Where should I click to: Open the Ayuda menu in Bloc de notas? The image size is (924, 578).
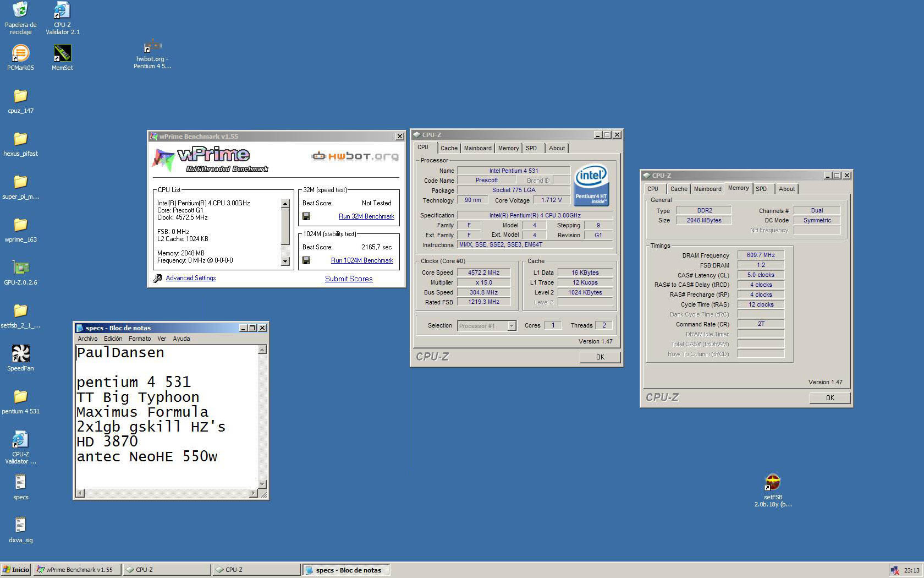(x=182, y=339)
